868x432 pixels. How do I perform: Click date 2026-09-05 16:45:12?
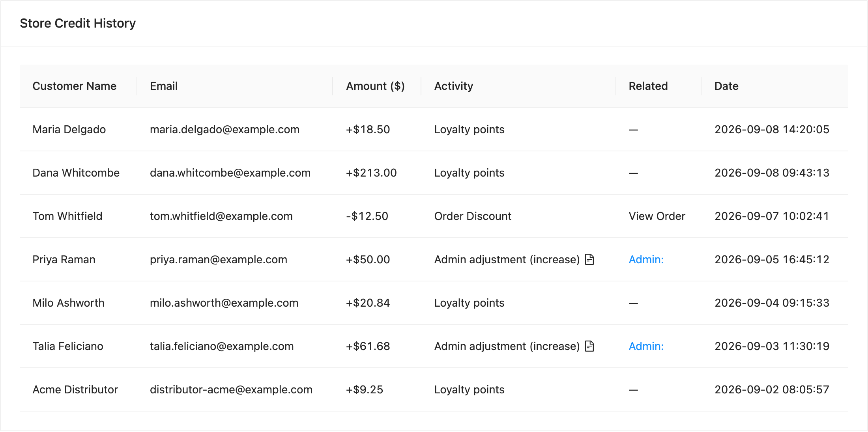click(772, 259)
